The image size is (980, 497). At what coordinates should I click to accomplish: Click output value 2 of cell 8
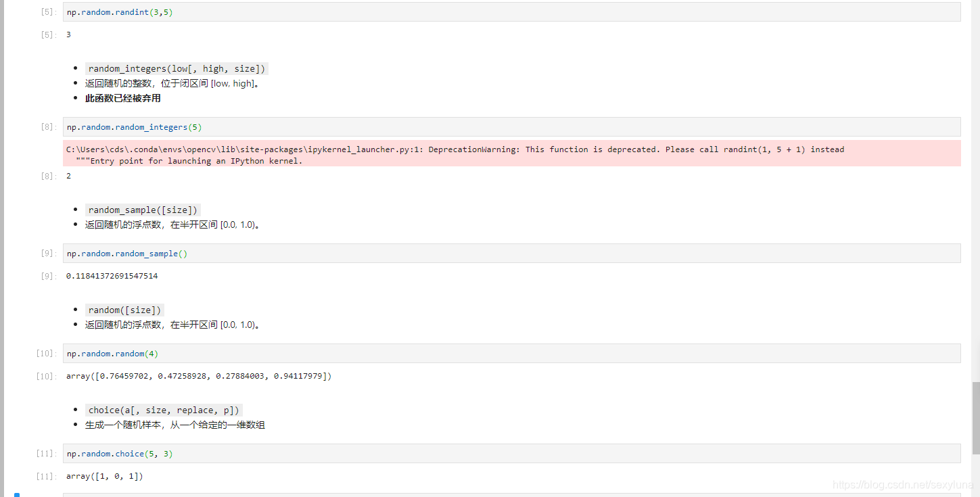(x=68, y=176)
